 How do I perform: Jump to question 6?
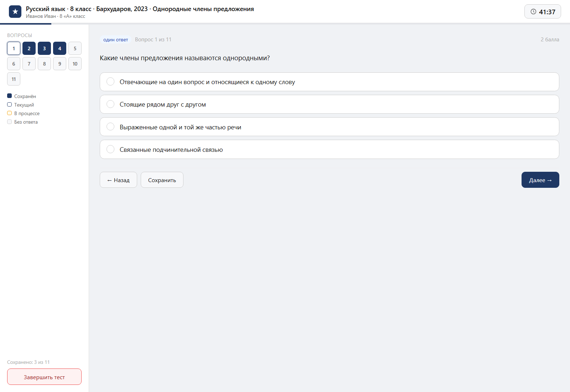(14, 64)
